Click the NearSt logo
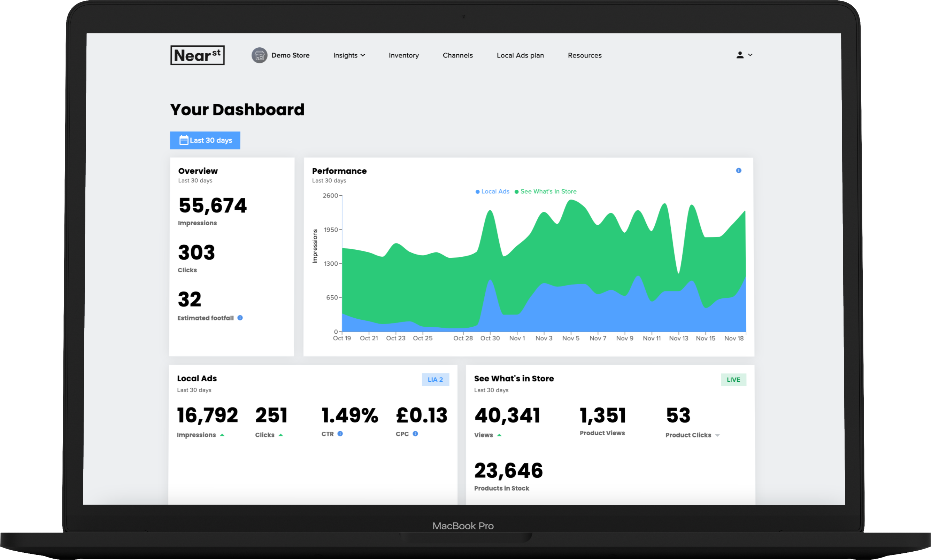Screen dimensions: 931x560 pos(198,55)
